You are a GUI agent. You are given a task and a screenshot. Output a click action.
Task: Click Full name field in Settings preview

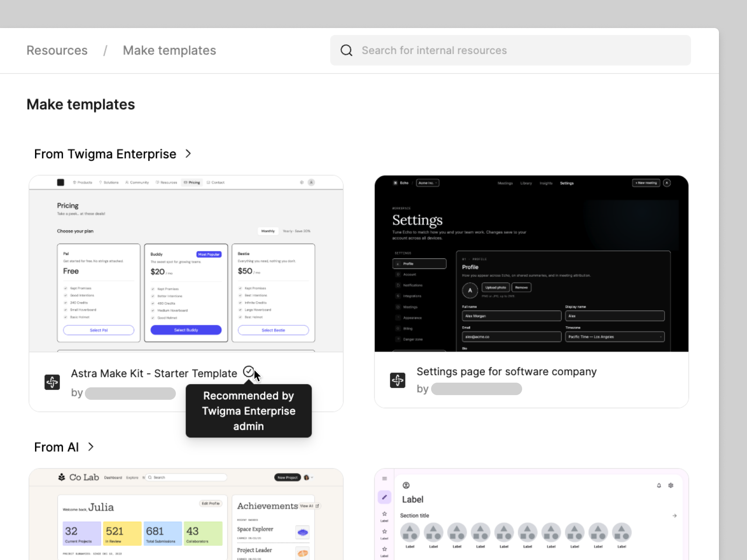[512, 316]
